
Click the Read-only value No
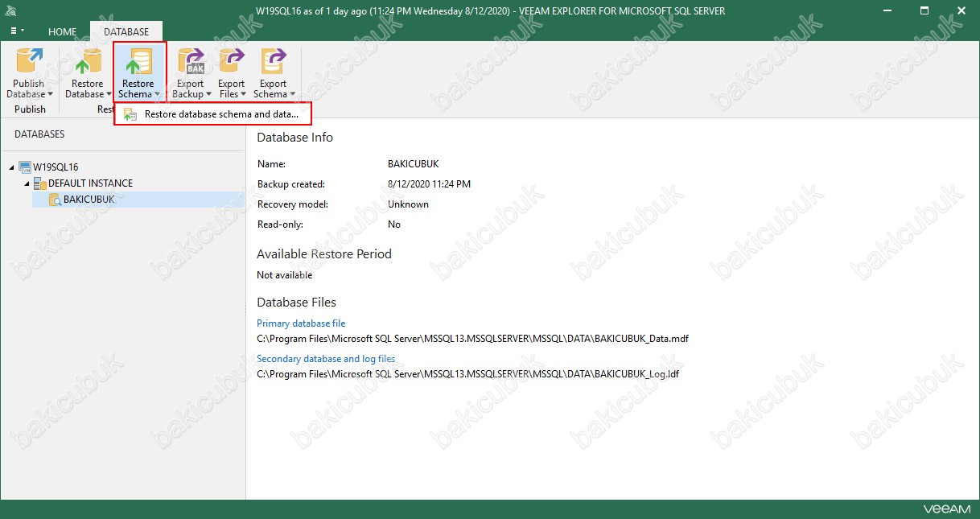394,224
